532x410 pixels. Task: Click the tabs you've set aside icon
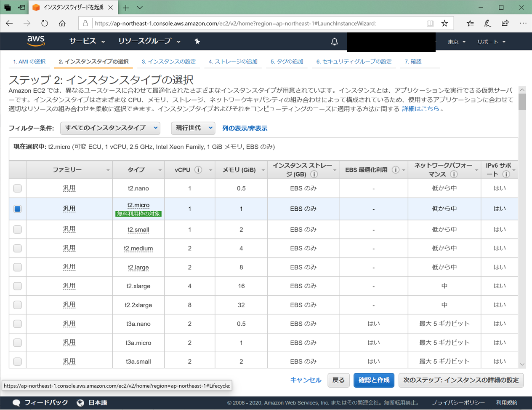[x=7, y=8]
